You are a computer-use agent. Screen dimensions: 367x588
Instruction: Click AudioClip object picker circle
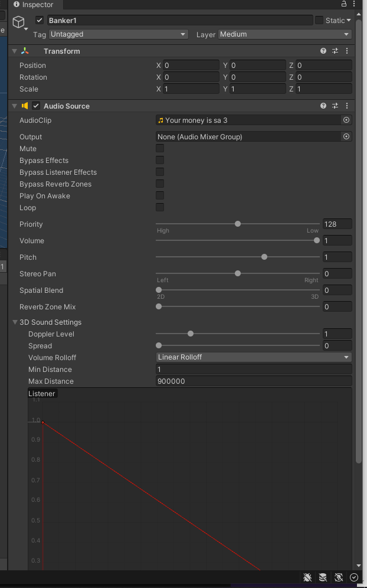pos(346,120)
